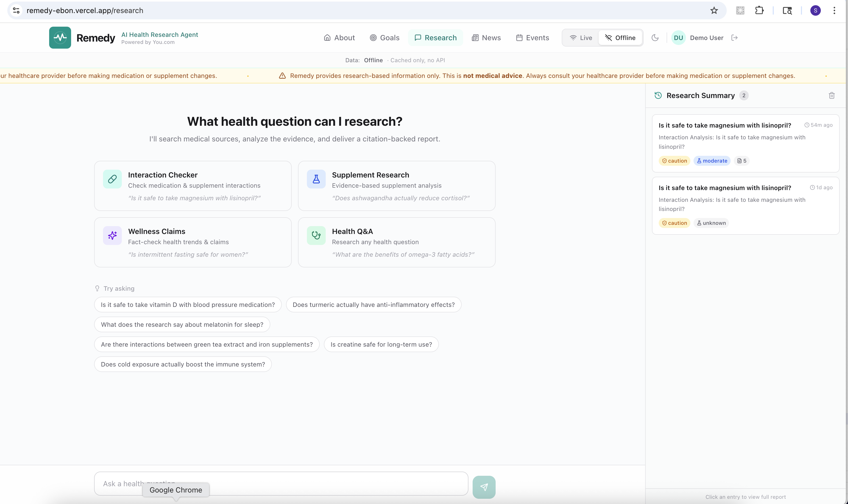The width and height of the screenshot is (848, 504).
Task: Open Chrome three-dot menu
Action: point(834,10)
